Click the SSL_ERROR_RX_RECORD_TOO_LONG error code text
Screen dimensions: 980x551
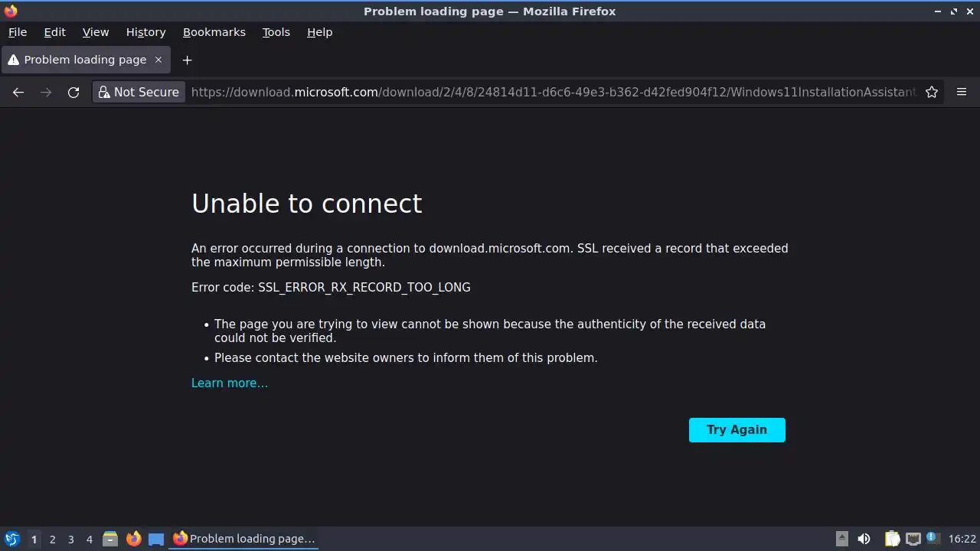[364, 288]
